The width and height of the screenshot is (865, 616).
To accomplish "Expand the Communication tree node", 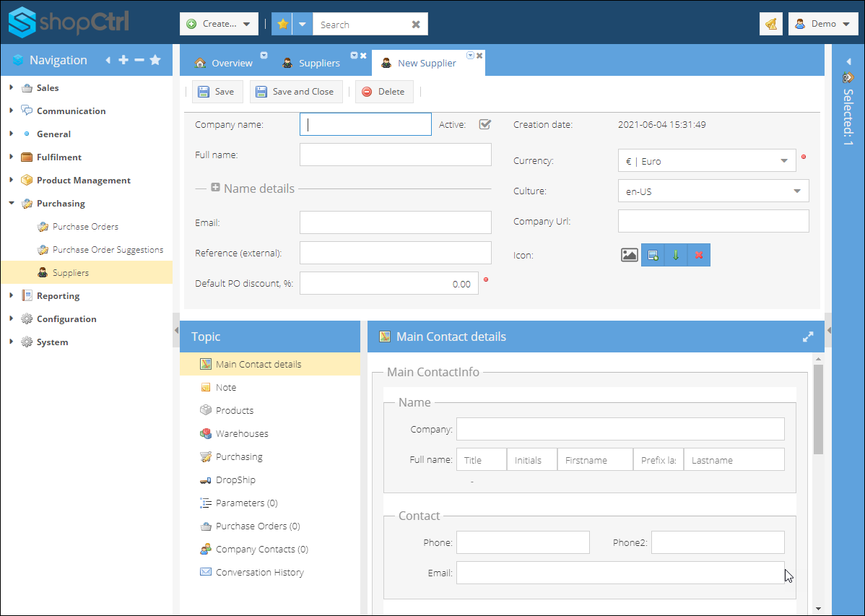I will pyautogui.click(x=11, y=110).
